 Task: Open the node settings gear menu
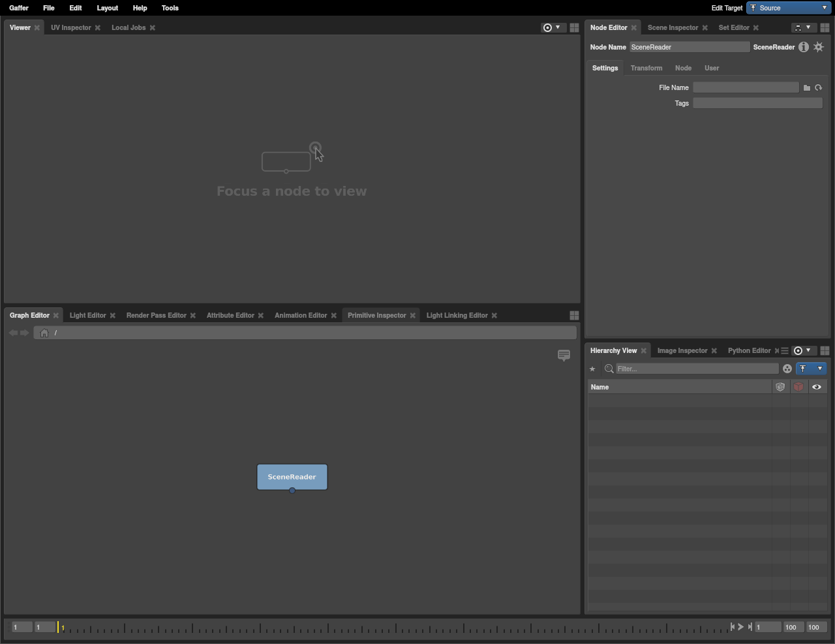point(819,47)
